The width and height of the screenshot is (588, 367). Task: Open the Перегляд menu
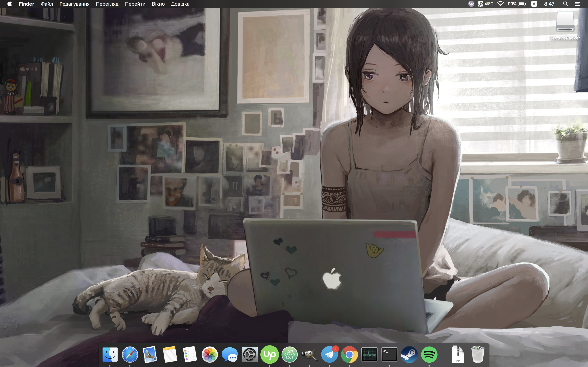click(107, 4)
